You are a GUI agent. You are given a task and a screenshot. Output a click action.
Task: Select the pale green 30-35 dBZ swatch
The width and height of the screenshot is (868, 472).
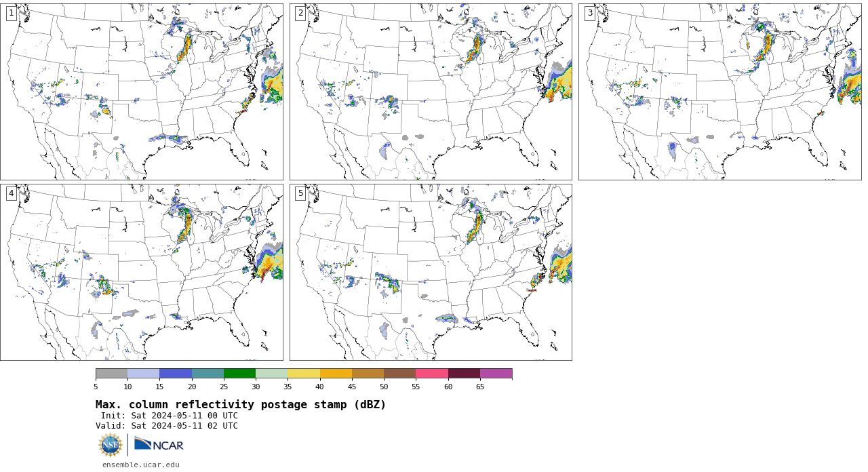[x=272, y=374]
